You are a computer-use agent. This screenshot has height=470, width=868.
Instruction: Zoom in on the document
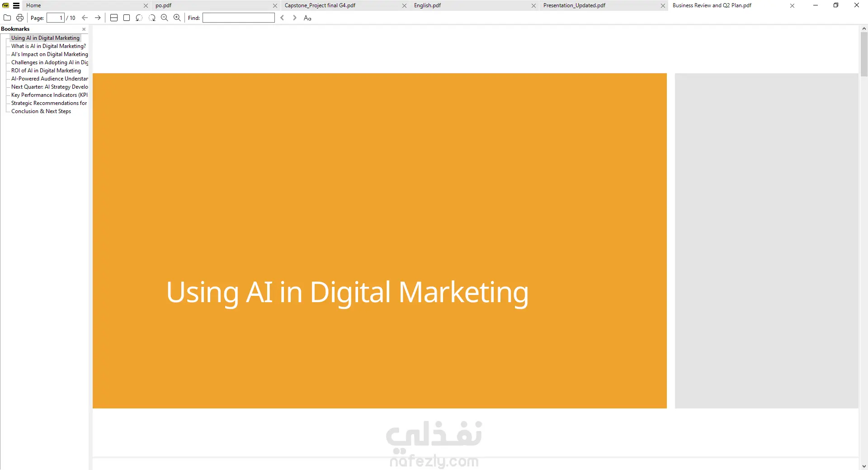177,18
